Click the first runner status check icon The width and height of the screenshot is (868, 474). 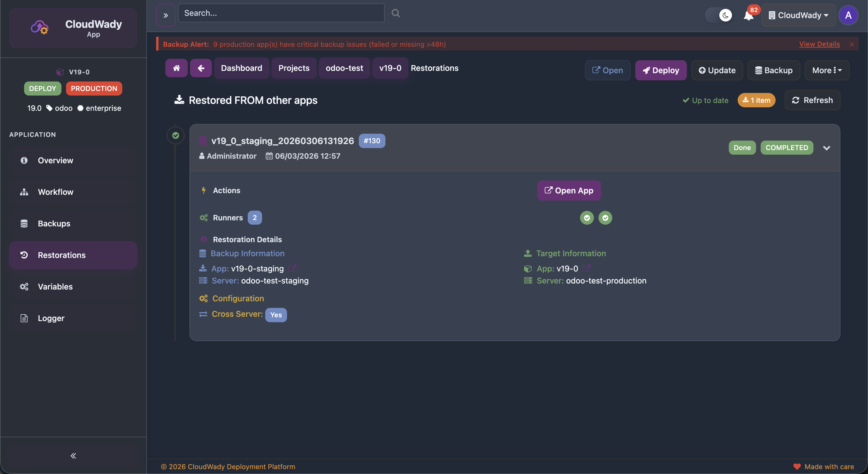click(587, 217)
